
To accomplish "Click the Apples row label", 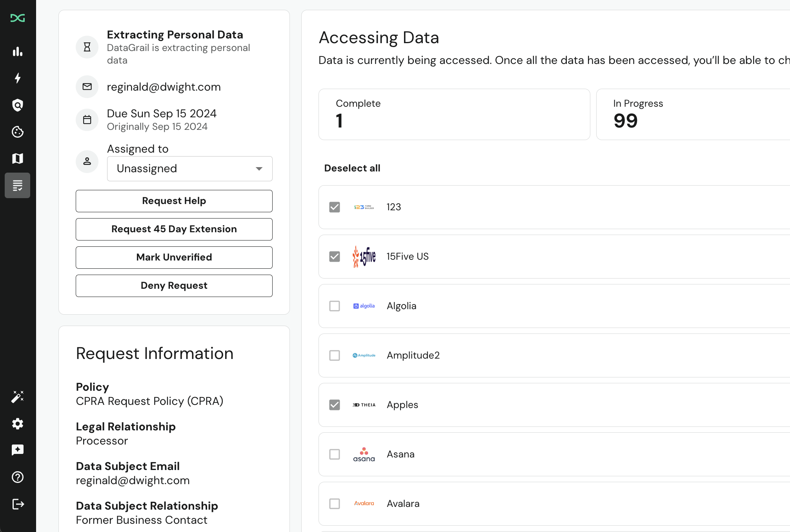I will point(402,405).
